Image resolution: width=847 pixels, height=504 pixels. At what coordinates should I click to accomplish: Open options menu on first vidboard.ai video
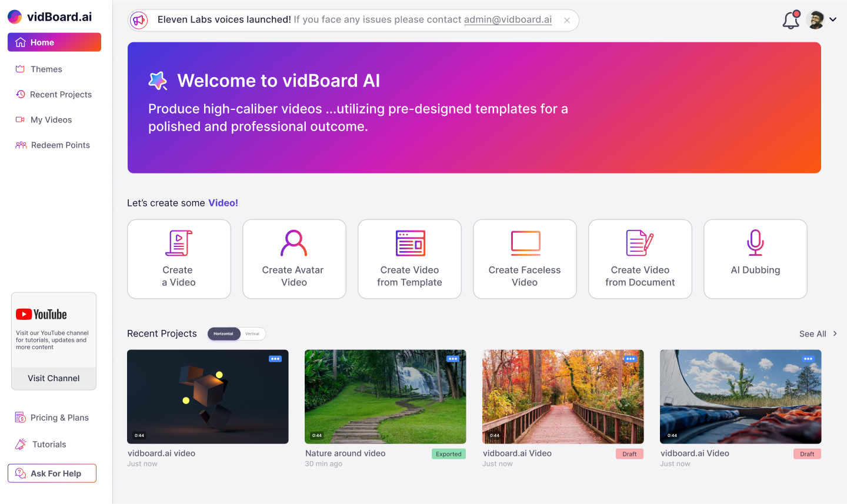[275, 358]
